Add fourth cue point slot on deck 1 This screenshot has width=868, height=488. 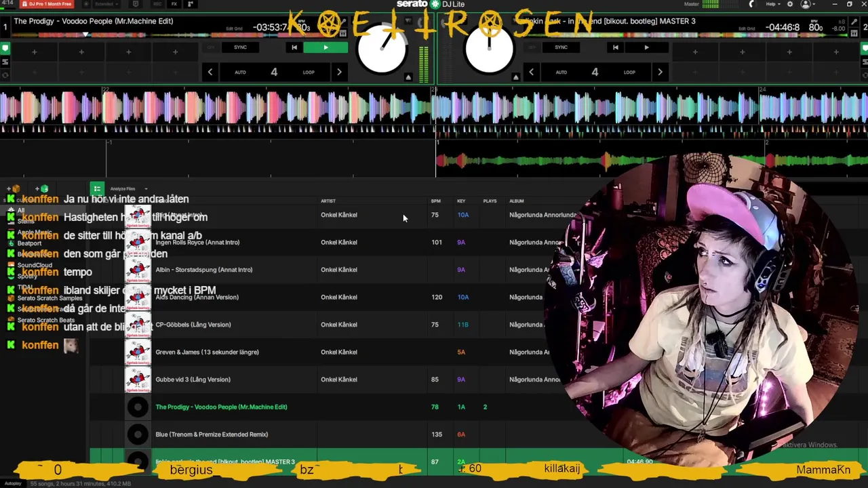[x=175, y=52]
